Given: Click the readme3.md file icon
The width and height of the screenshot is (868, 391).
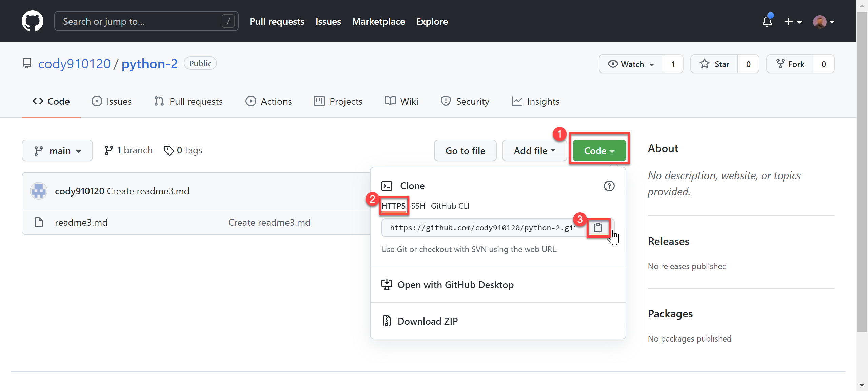Looking at the screenshot, I should tap(39, 222).
